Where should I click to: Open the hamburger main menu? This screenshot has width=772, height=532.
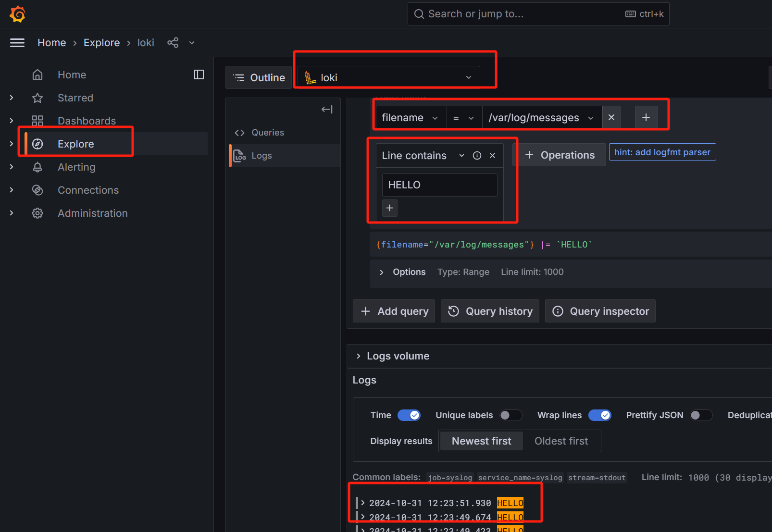17,43
